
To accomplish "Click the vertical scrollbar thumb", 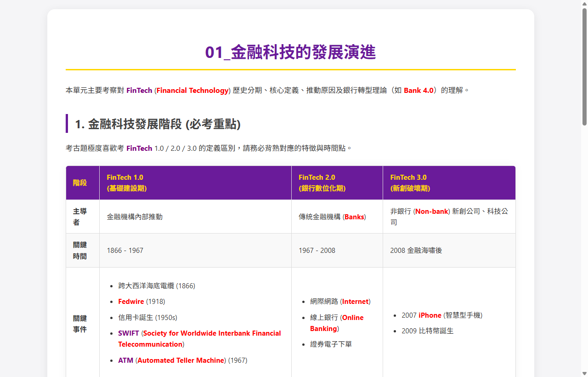I will click(584, 67).
